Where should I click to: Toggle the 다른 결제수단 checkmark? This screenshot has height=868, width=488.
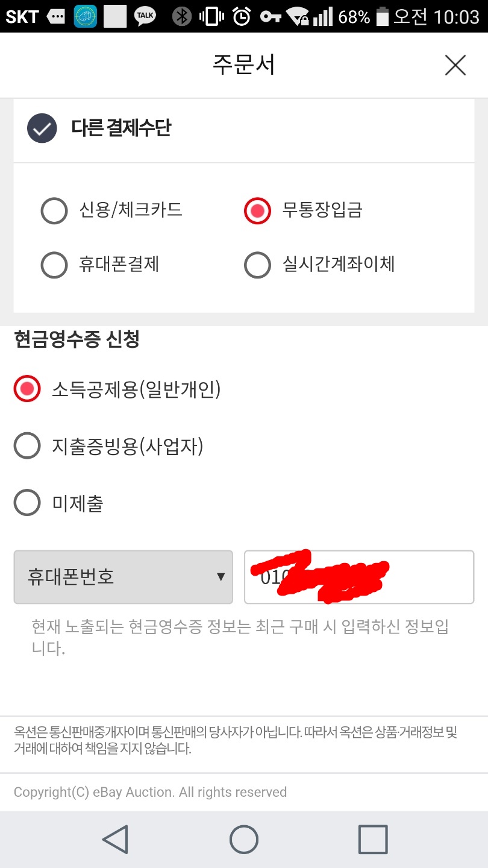[42, 128]
